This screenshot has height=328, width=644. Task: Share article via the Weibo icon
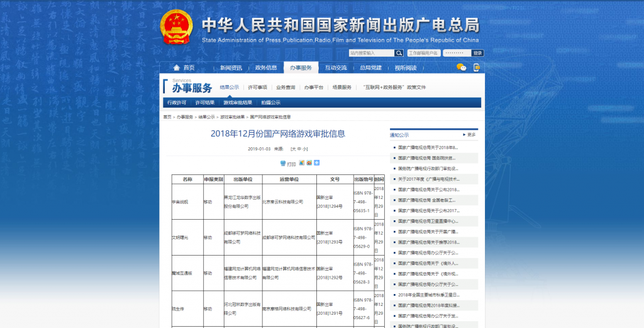pyautogui.click(x=309, y=163)
